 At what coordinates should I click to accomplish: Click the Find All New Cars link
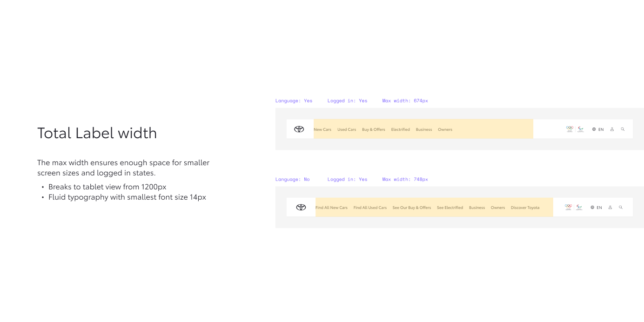click(x=331, y=208)
